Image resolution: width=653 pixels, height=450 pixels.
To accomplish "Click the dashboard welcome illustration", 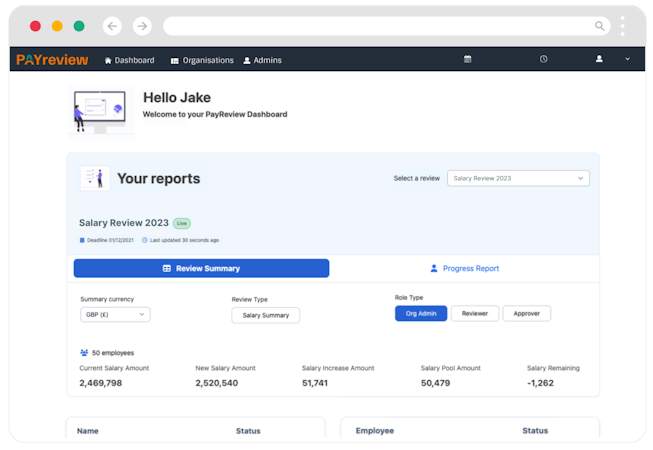I will (101, 111).
